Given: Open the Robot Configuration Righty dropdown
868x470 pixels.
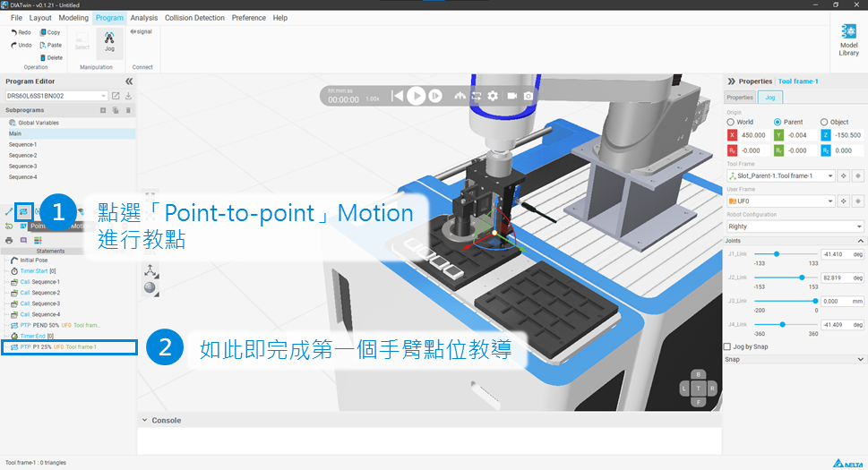Looking at the screenshot, I should 795,226.
